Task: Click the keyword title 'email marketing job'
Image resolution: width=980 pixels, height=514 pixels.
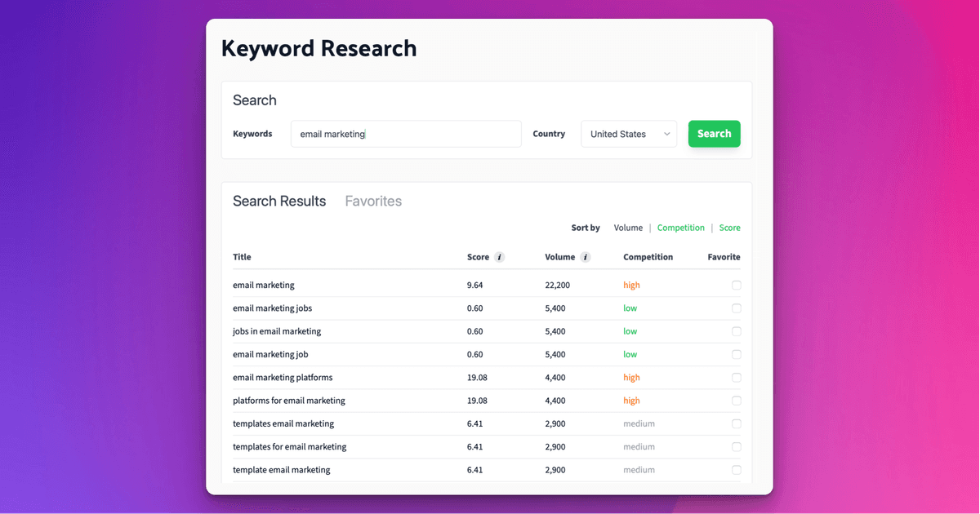Action: (x=270, y=355)
